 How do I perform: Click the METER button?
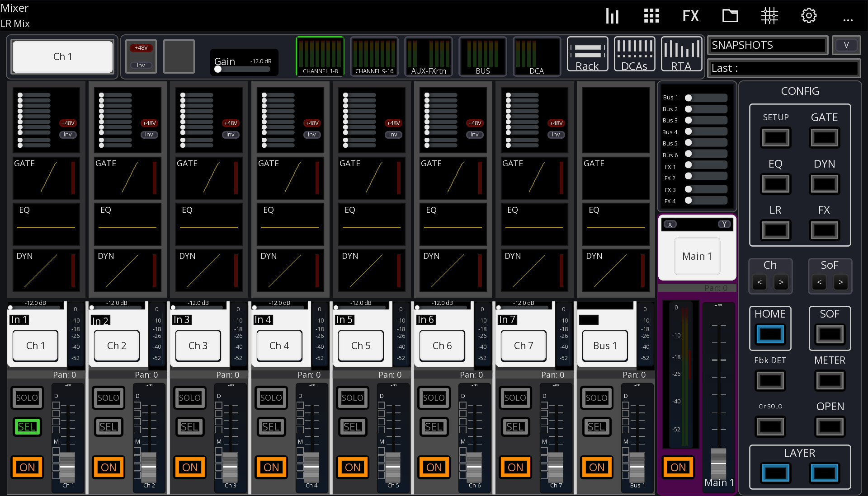pos(830,380)
